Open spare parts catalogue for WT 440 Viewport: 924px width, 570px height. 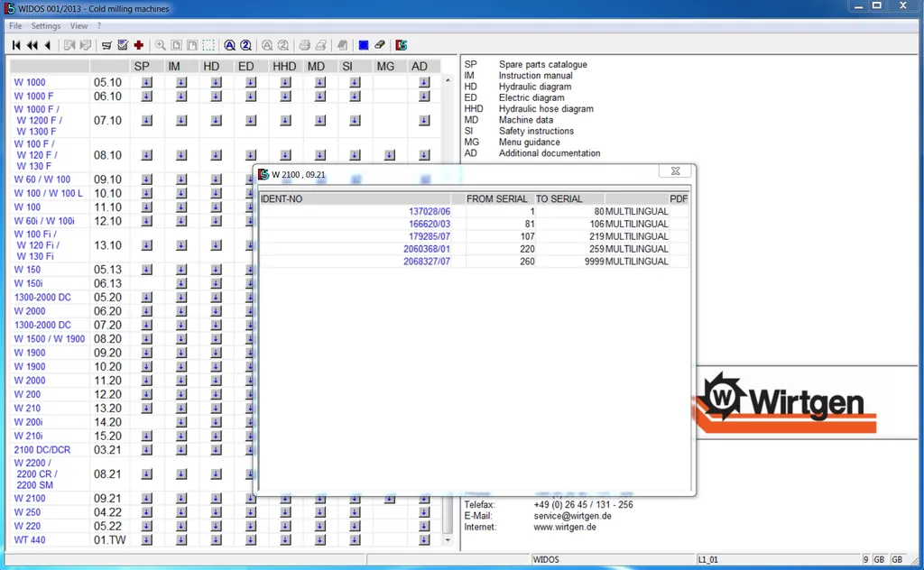147,540
